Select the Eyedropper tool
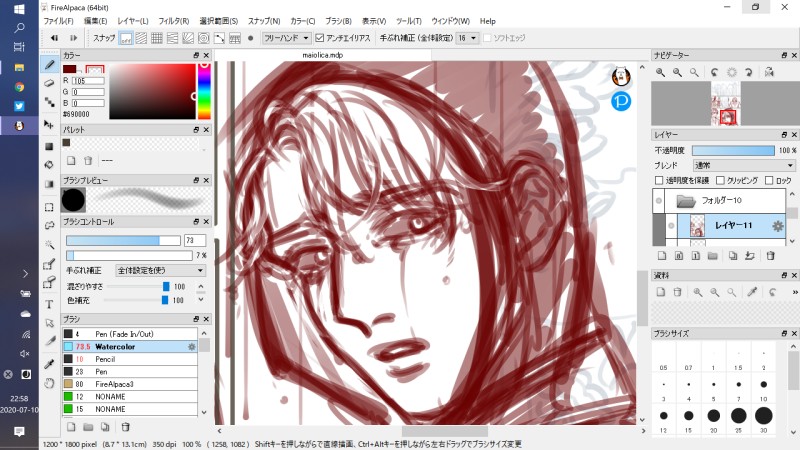 click(x=49, y=364)
